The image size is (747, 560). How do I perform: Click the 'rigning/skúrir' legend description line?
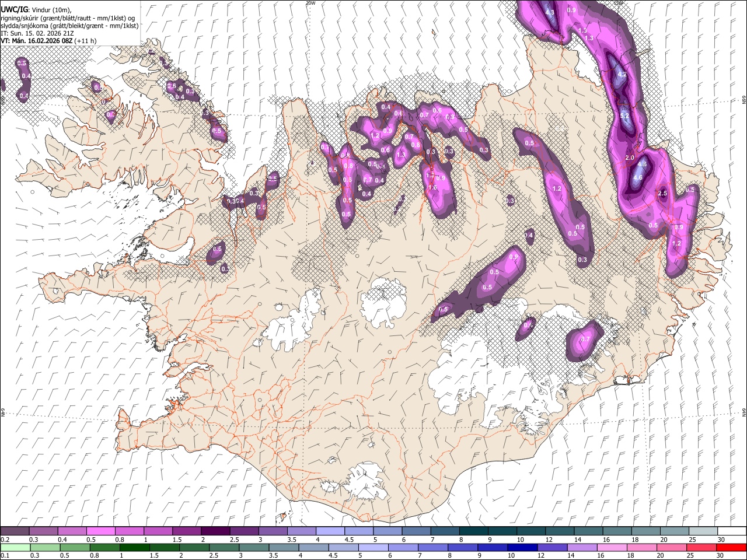tap(67, 18)
